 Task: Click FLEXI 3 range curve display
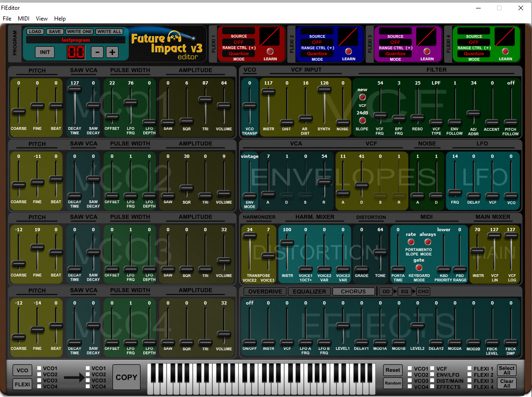click(426, 36)
